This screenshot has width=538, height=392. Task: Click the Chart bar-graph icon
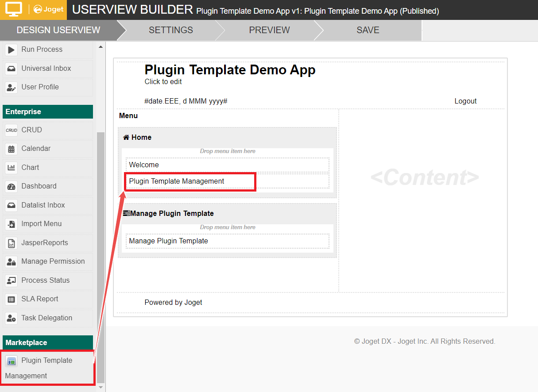point(11,168)
